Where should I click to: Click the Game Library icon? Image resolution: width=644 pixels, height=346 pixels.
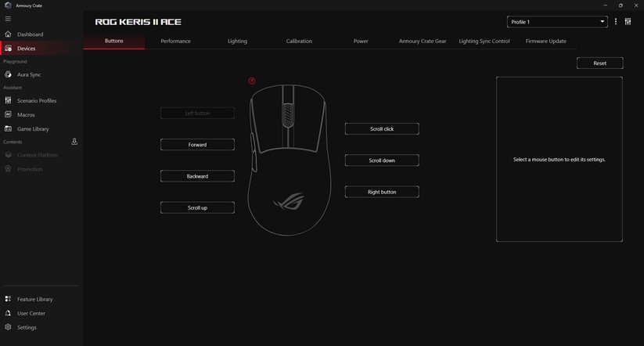coord(8,128)
